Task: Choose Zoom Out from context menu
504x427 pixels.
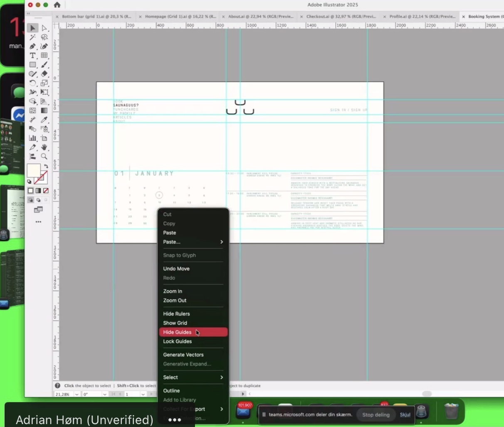Action: click(175, 301)
